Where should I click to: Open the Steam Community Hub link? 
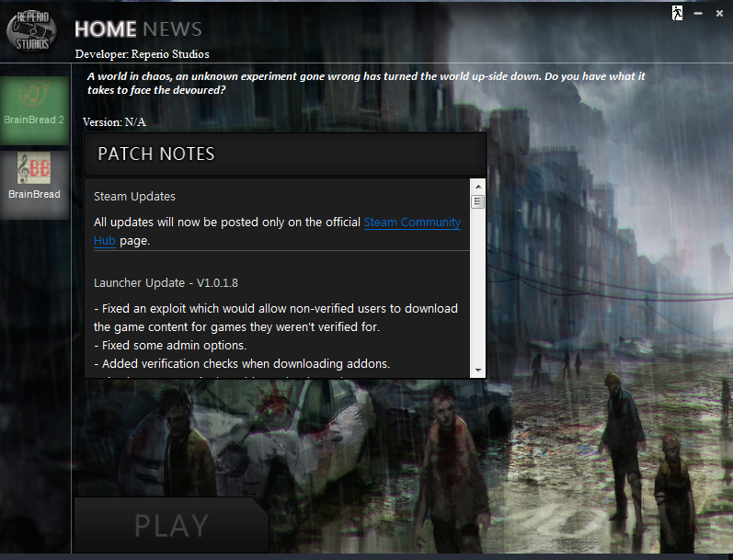412,222
